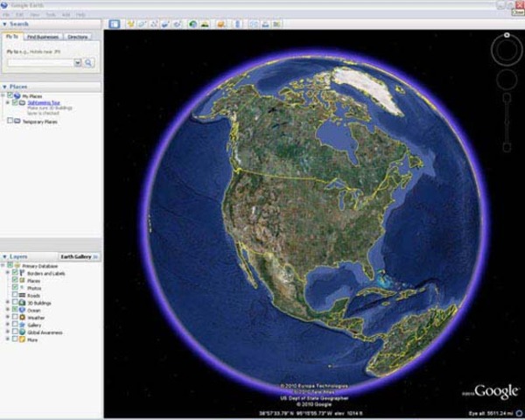Click the My Places globe icon
This screenshot has height=420, width=525.
(17, 95)
